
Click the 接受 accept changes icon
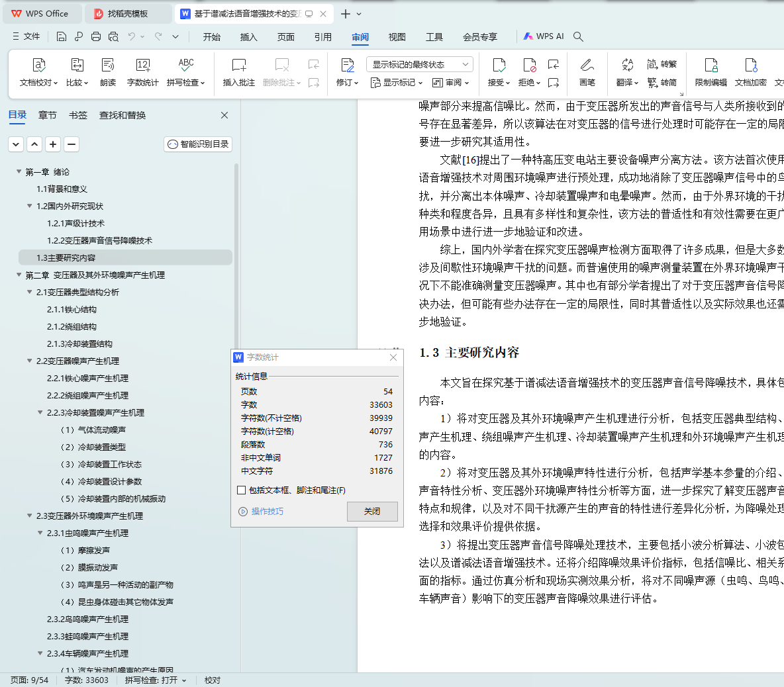pyautogui.click(x=499, y=66)
